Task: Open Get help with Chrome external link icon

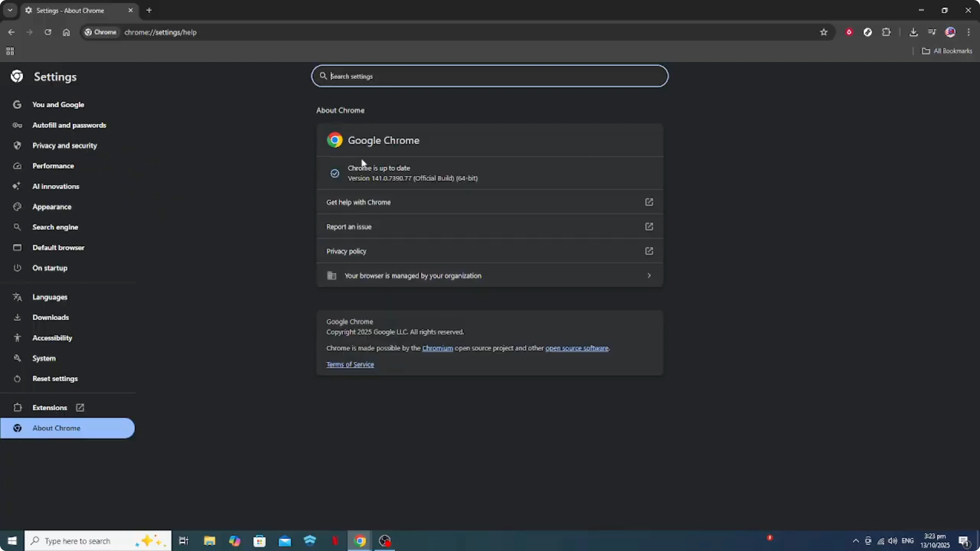Action: coord(649,202)
